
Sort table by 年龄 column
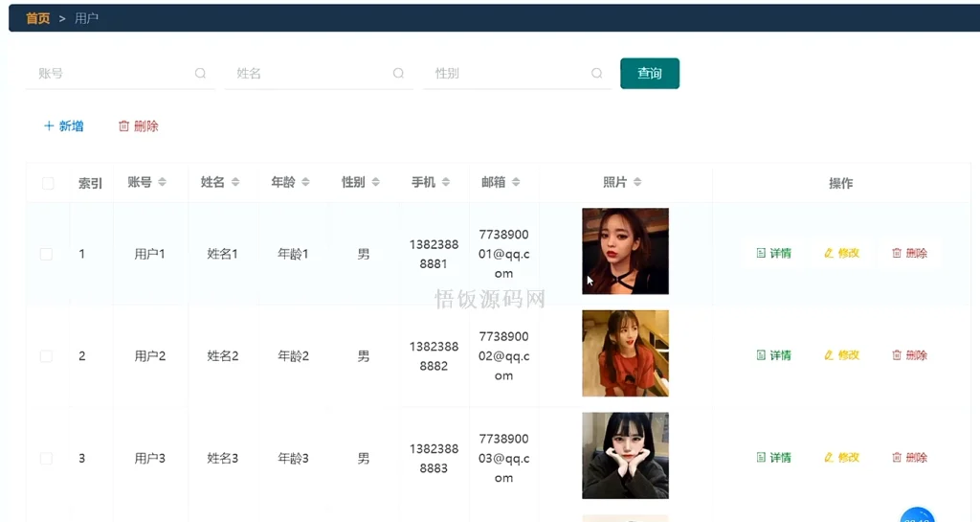point(305,182)
